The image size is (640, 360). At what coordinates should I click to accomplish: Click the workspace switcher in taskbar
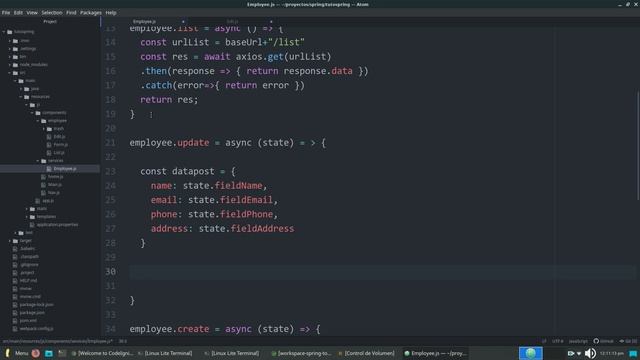click(531, 353)
